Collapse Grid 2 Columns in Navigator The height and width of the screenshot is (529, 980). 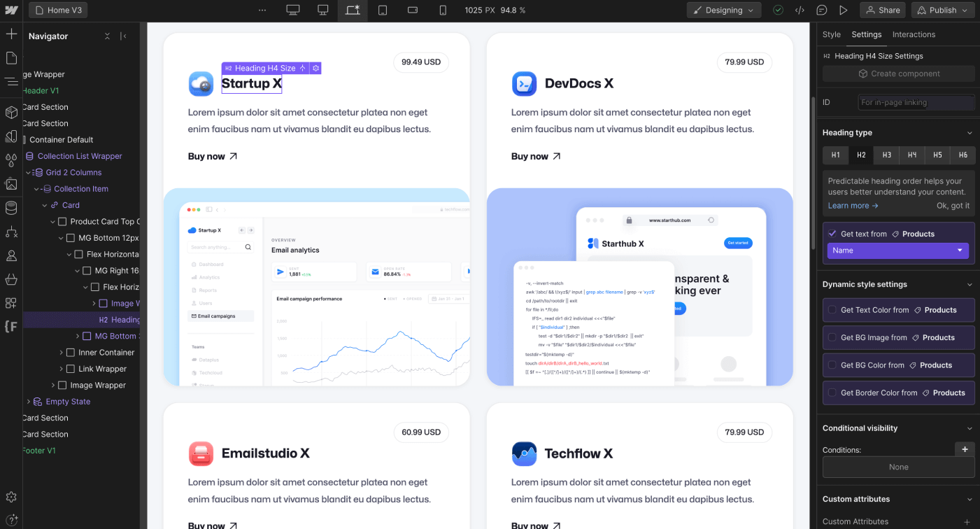(29, 173)
